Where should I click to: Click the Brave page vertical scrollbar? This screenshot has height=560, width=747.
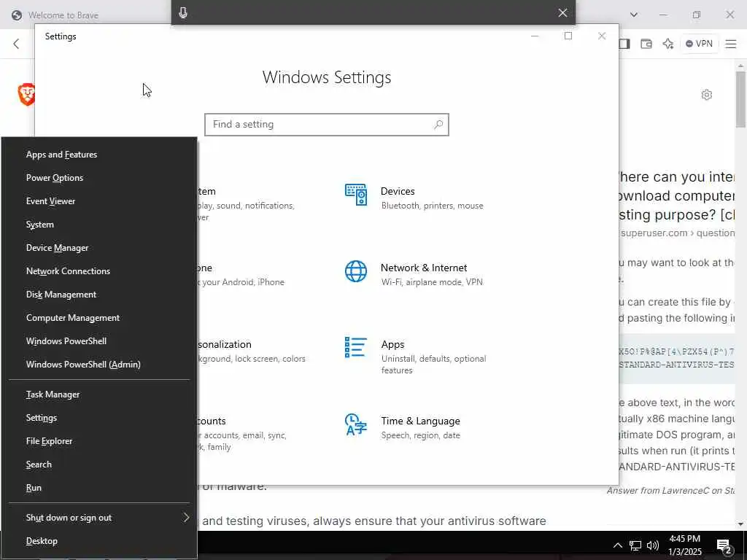[740, 99]
